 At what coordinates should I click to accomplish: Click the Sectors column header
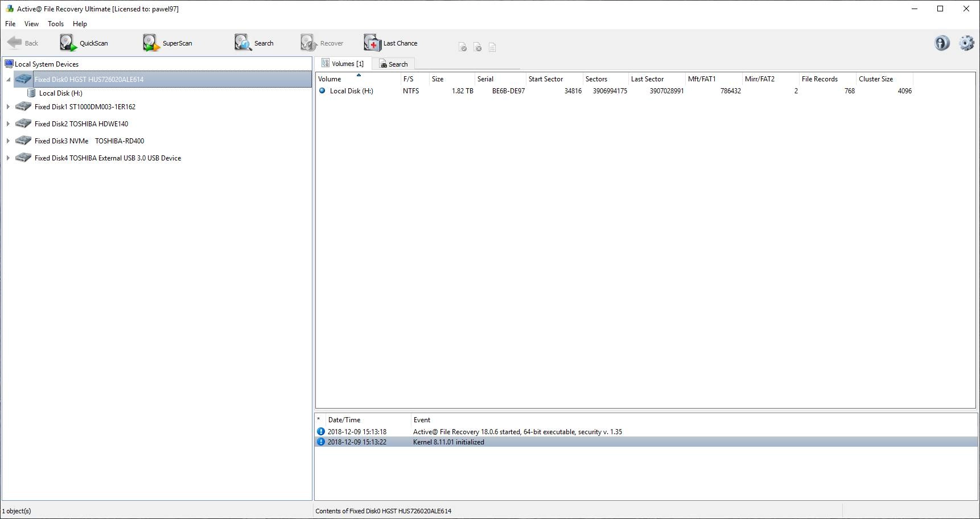point(606,79)
